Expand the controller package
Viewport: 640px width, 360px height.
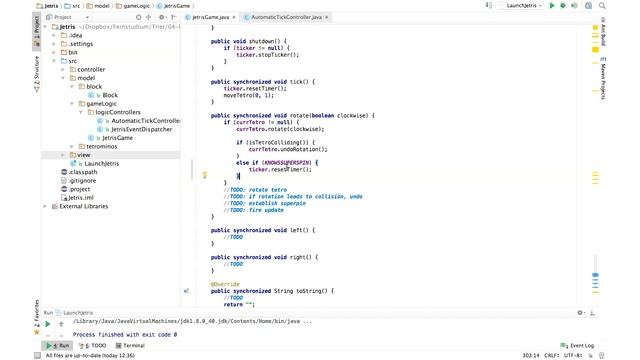click(x=63, y=70)
